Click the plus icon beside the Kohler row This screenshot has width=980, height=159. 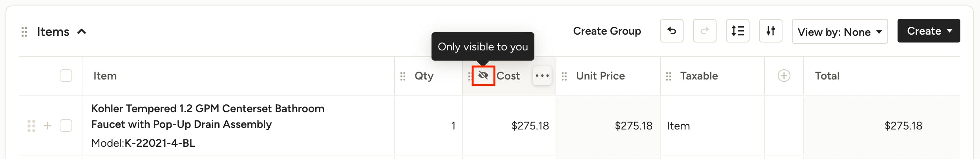click(x=48, y=126)
